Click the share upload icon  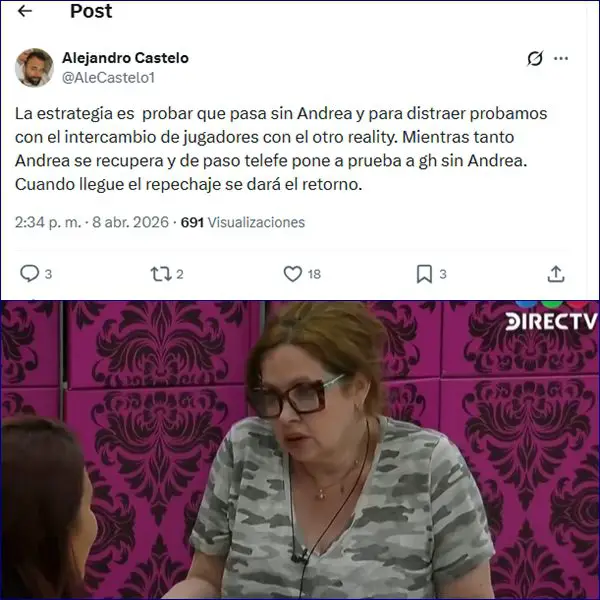(556, 274)
